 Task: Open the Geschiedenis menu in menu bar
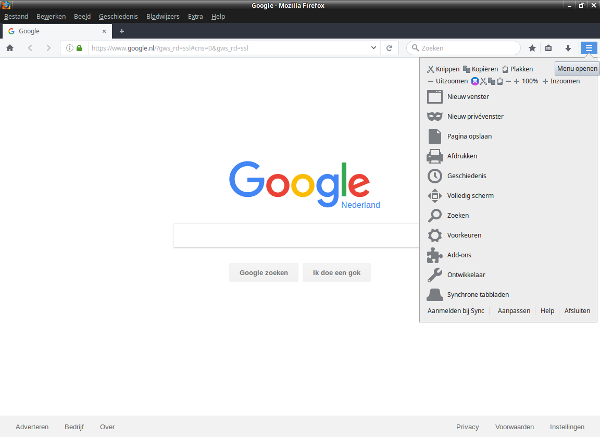118,16
